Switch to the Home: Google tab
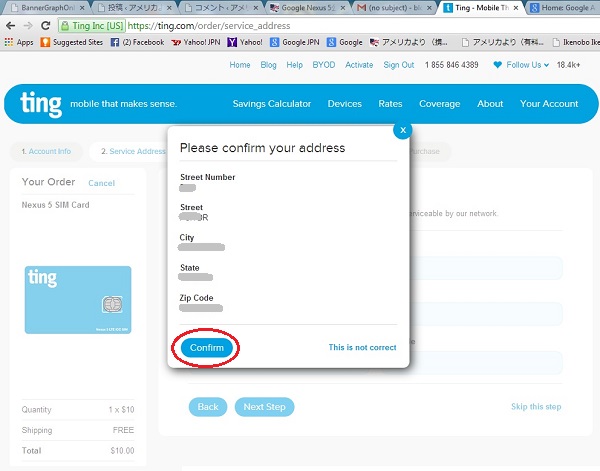600x471 pixels. pyautogui.click(x=562, y=8)
